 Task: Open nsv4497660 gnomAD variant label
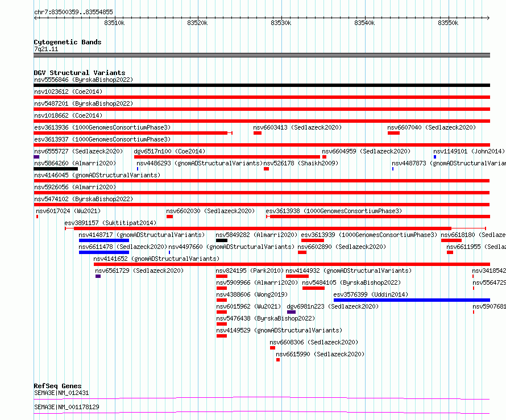click(x=231, y=247)
